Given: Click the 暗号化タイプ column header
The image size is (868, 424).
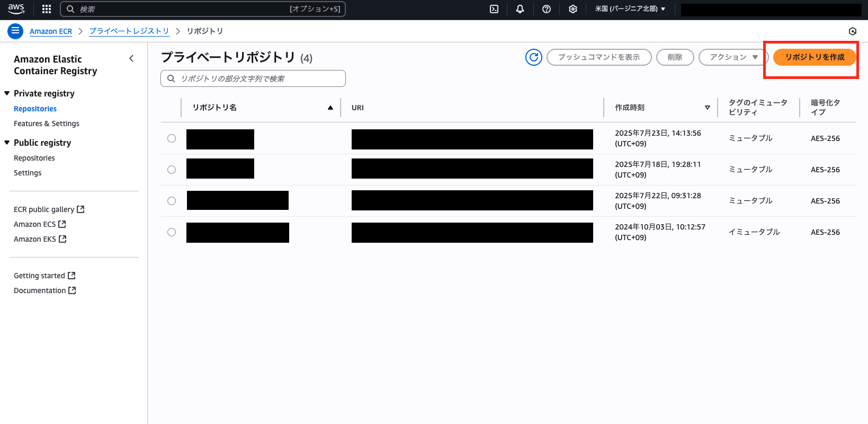Looking at the screenshot, I should point(825,107).
